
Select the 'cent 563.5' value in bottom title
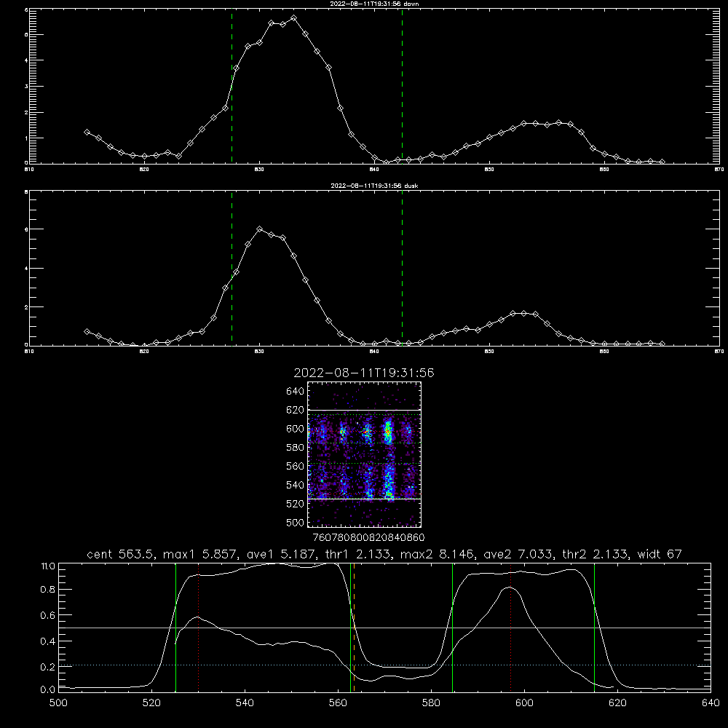(x=122, y=554)
